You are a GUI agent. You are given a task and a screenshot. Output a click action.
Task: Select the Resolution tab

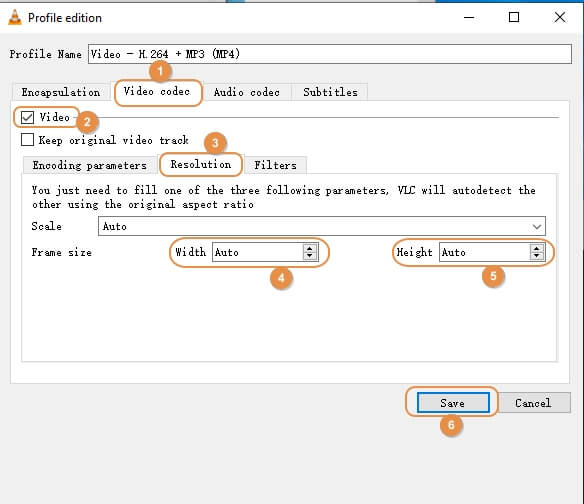(x=201, y=164)
